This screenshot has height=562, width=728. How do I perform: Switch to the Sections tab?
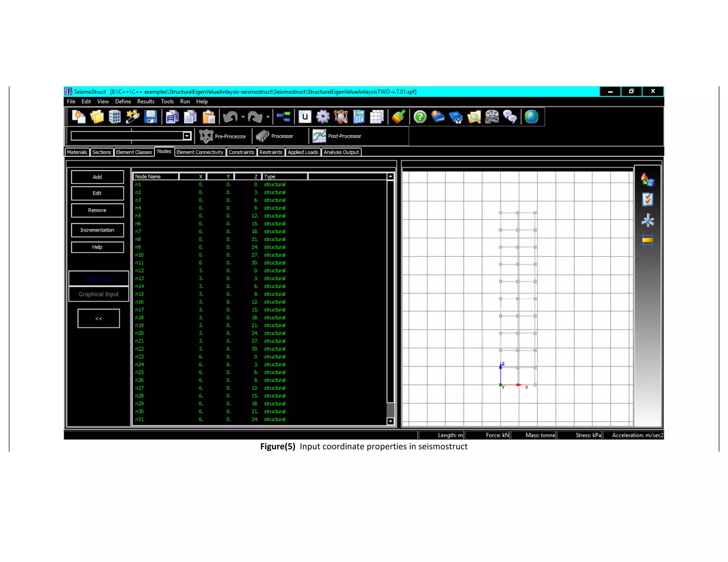pyautogui.click(x=102, y=152)
